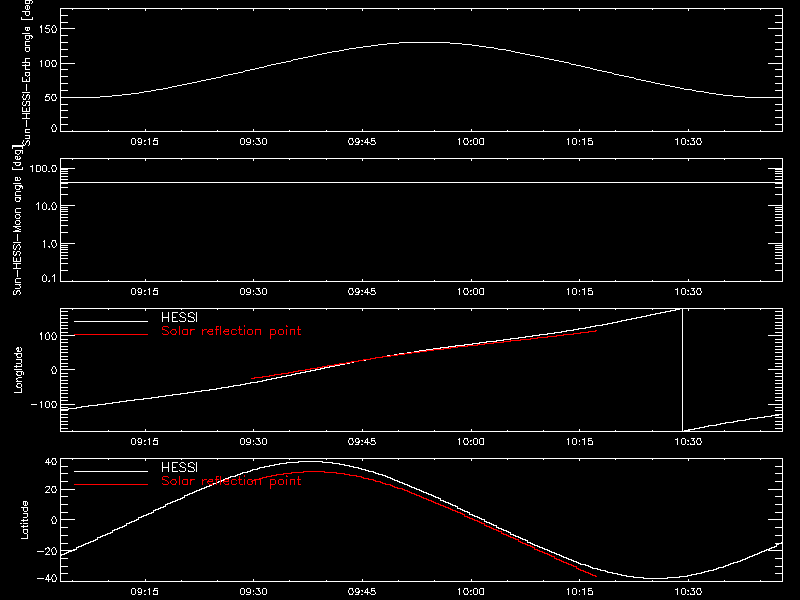Click 10:00 time label below Moon angle plot
The width and height of the screenshot is (800, 600).
[470, 292]
